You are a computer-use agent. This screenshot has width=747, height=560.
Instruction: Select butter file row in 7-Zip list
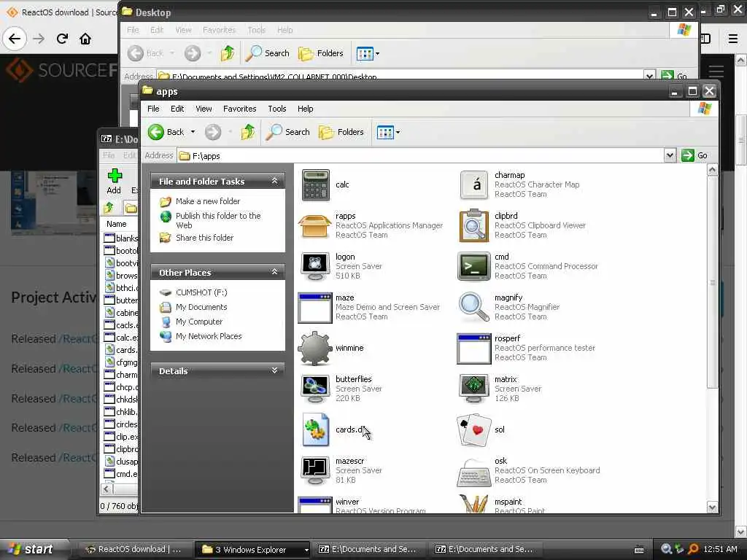click(x=121, y=300)
